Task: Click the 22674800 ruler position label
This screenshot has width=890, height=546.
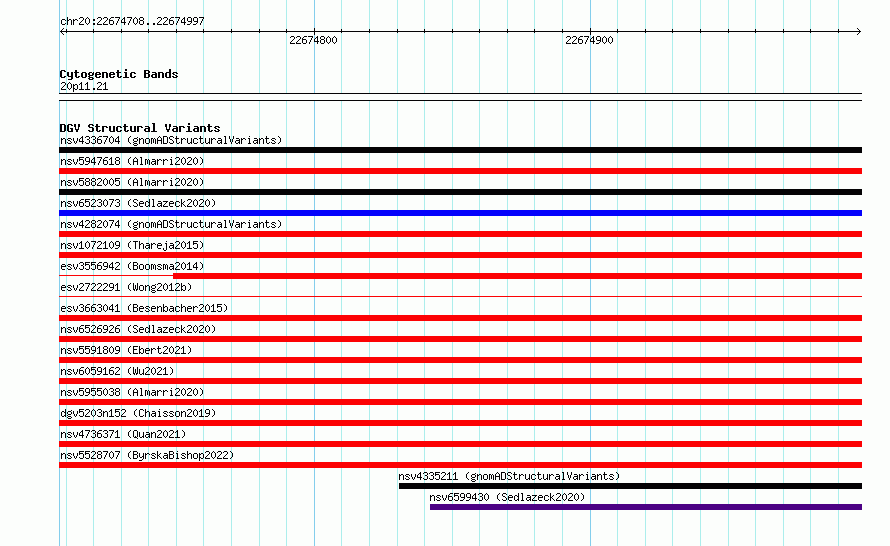Action: (313, 40)
